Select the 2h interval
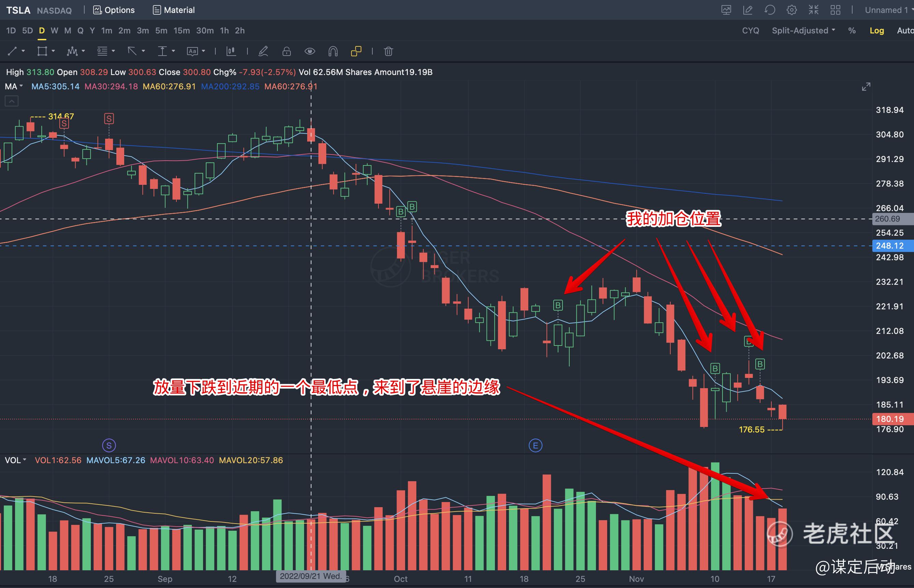Screen dimensions: 914x588 [x=240, y=31]
